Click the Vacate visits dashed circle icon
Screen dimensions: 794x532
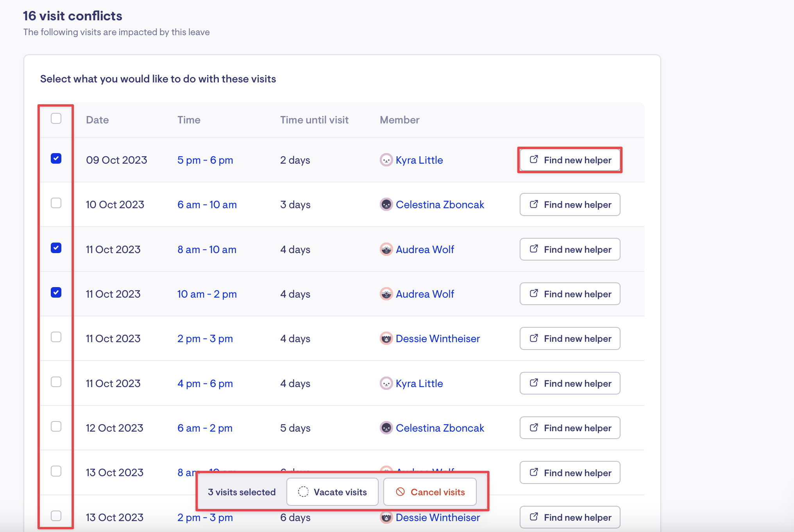(303, 492)
